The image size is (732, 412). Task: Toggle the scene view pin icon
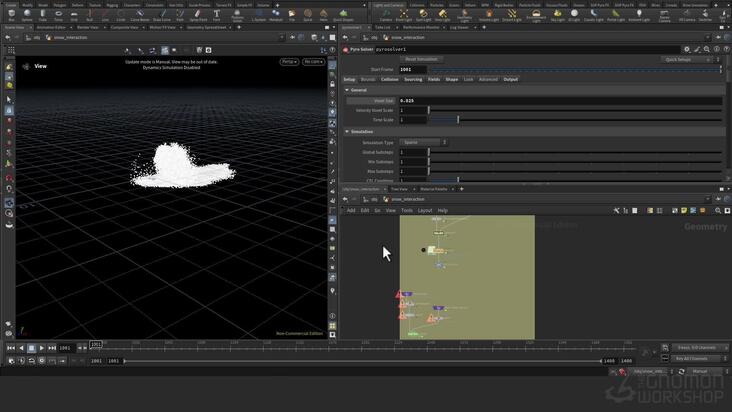tap(292, 37)
